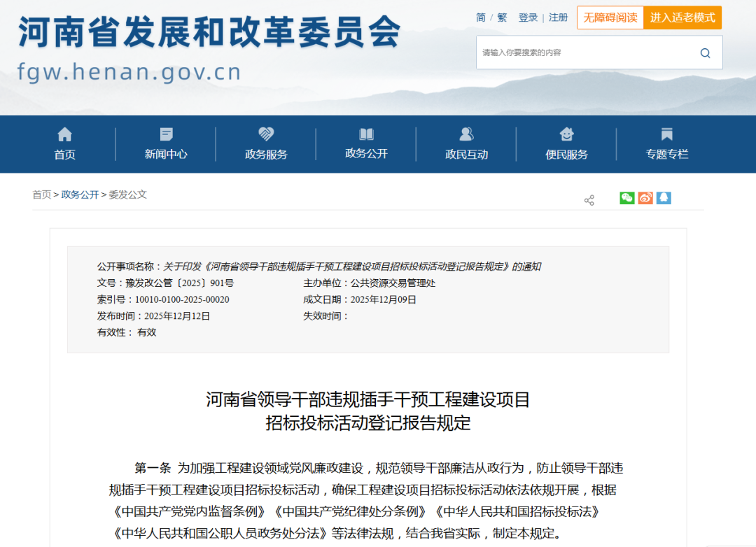Enable 进入适老模式 elderly mode
This screenshot has height=547, width=756.
pyautogui.click(x=682, y=17)
